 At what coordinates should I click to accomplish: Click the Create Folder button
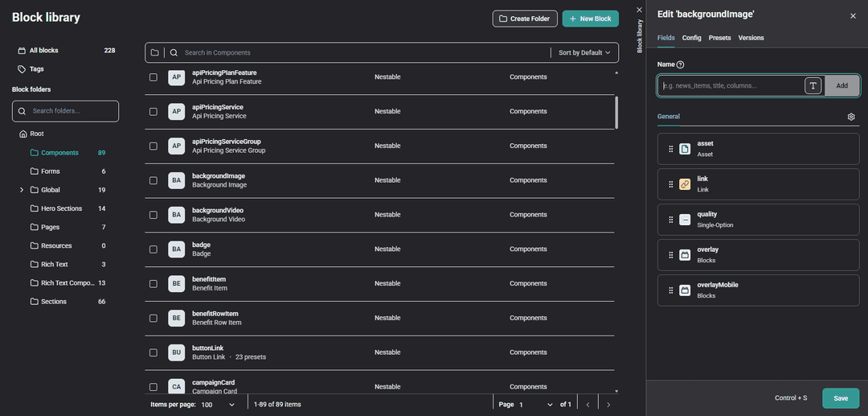525,19
